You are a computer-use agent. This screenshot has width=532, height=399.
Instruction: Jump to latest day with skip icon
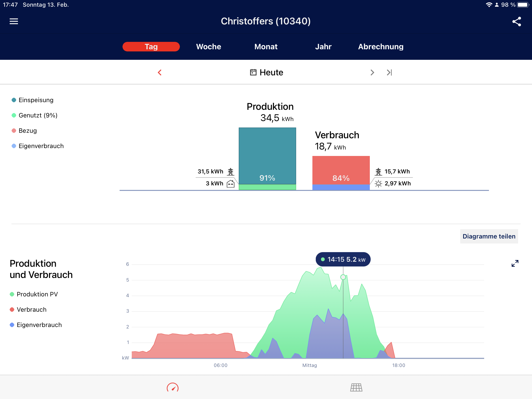(389, 72)
